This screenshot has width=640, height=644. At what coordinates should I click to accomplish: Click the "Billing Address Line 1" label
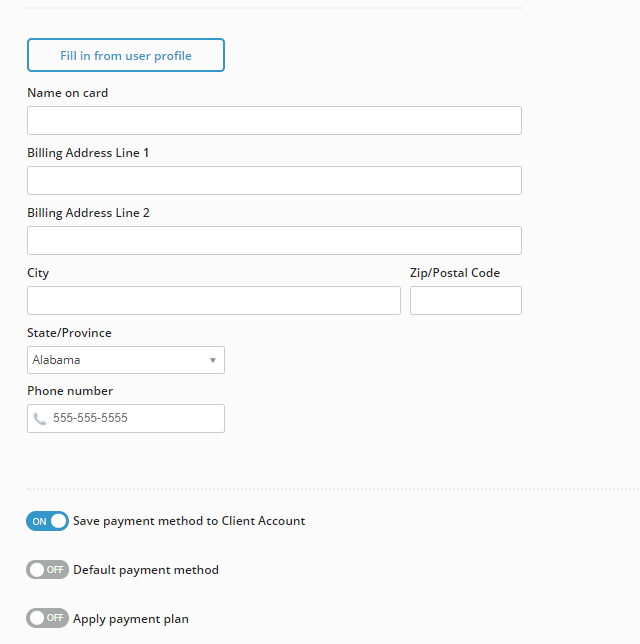(x=88, y=153)
